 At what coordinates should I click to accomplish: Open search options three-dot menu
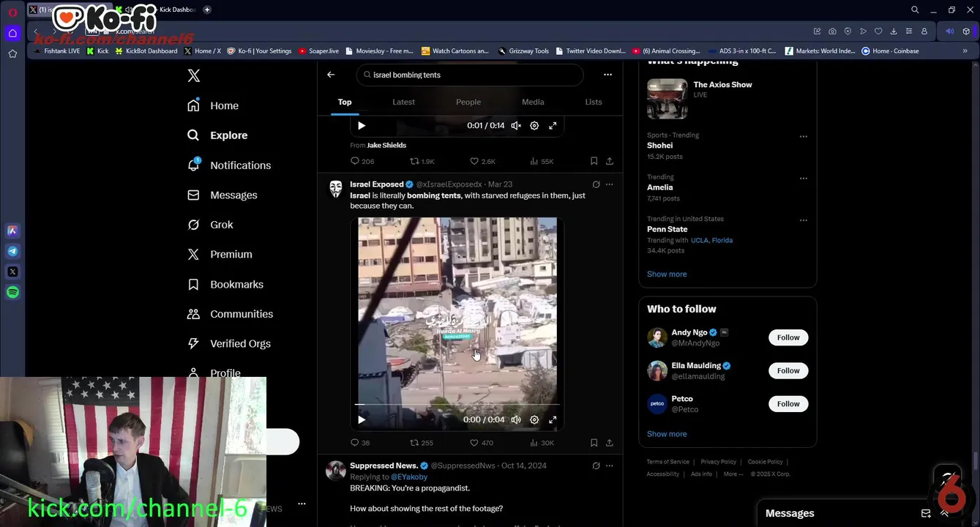pos(607,75)
